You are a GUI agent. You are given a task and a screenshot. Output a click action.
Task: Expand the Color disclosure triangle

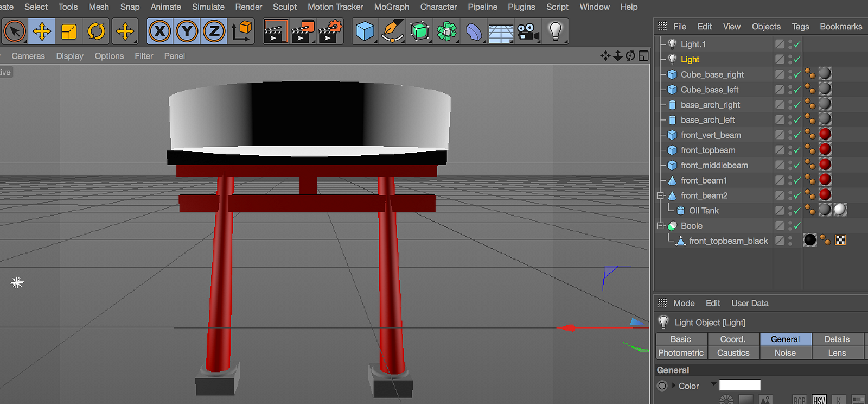tap(674, 386)
